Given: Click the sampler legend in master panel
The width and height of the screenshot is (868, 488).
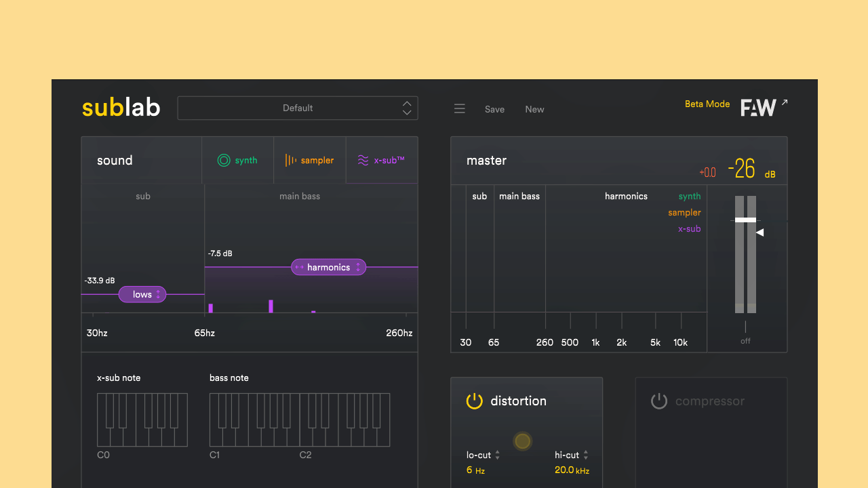Looking at the screenshot, I should (684, 213).
